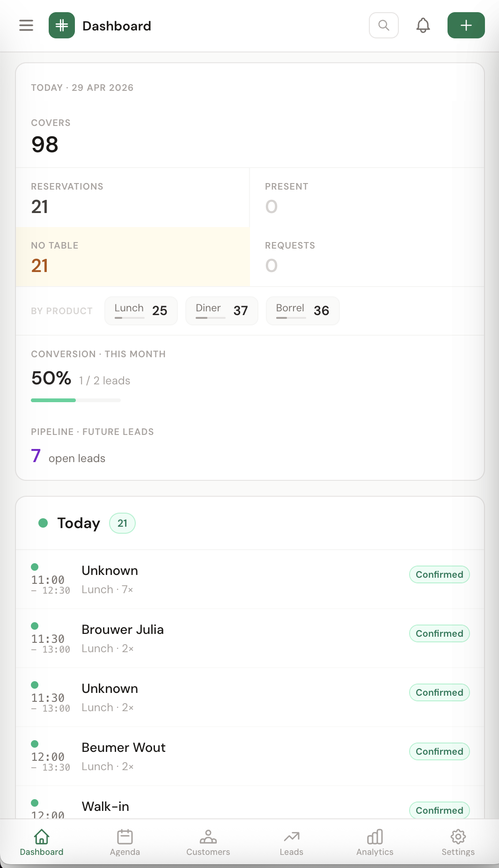Click the green plus button to add new
This screenshot has width=499, height=868.
[465, 25]
